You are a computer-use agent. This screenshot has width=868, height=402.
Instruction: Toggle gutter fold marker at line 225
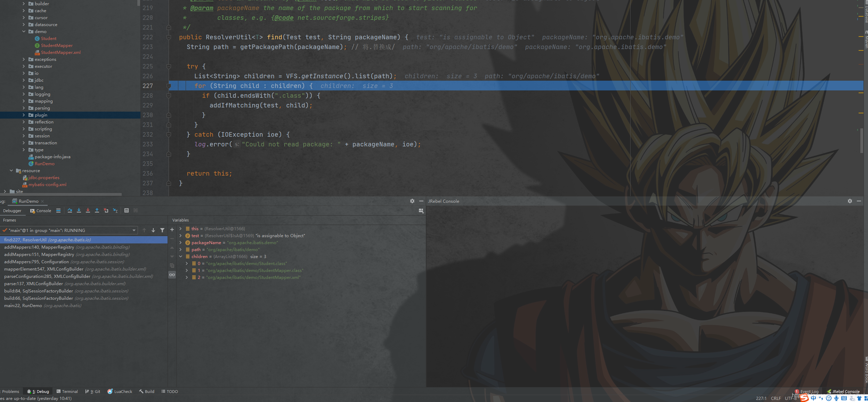tap(169, 66)
